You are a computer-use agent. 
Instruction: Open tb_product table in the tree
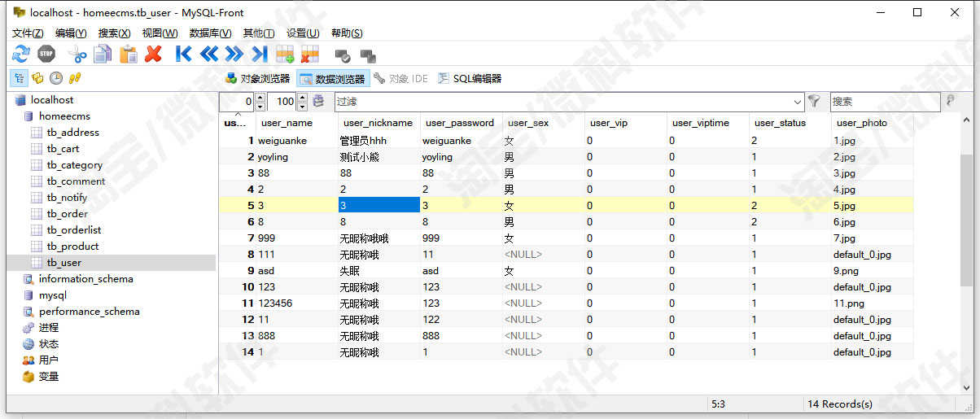72,247
